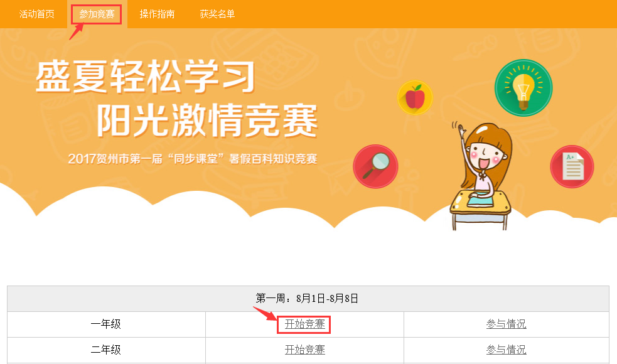Click 开始竞赛 link for 二年级
The width and height of the screenshot is (617, 364).
pos(304,350)
